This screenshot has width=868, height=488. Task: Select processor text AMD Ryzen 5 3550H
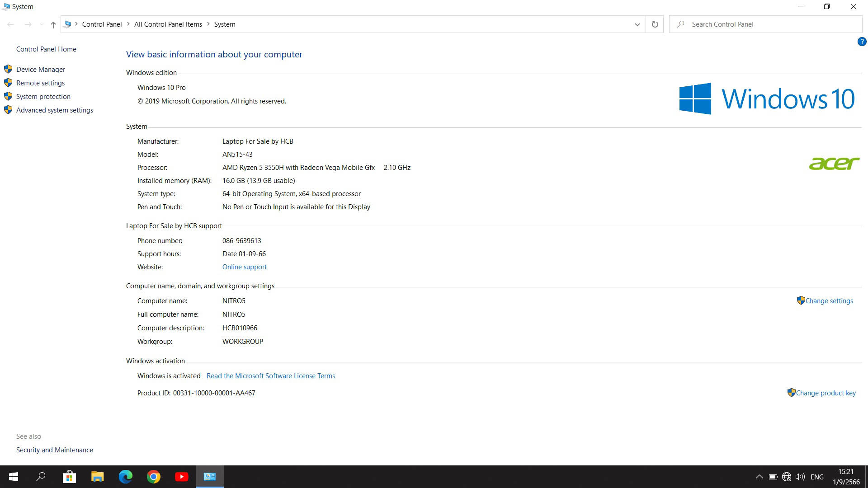(298, 167)
